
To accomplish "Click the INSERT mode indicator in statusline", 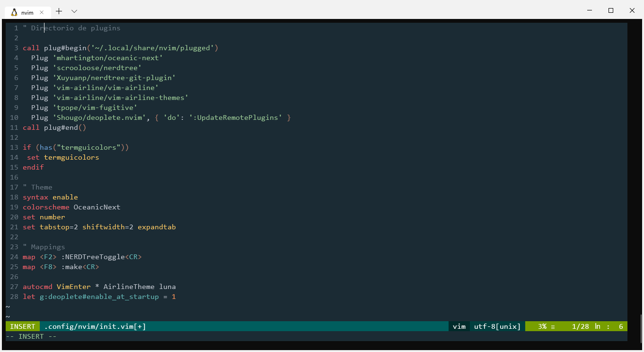I will point(23,326).
